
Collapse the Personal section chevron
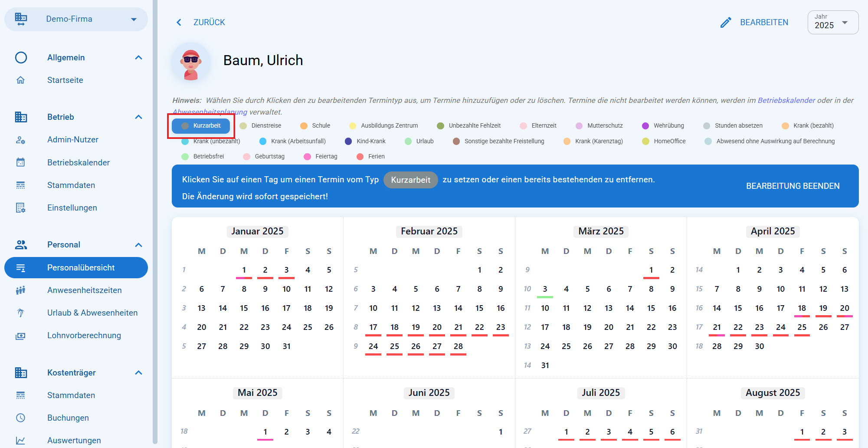(139, 245)
